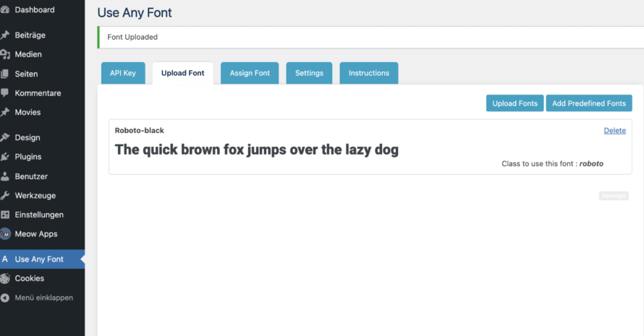This screenshot has width=644, height=336.
Task: Open Medien via its media icon
Action: click(x=5, y=54)
